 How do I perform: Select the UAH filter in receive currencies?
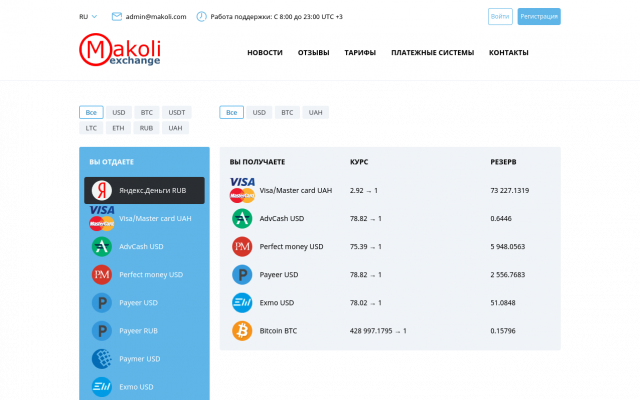click(316, 112)
